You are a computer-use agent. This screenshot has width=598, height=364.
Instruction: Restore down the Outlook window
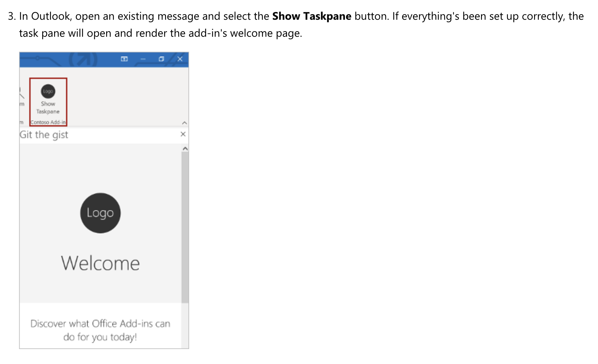(161, 59)
